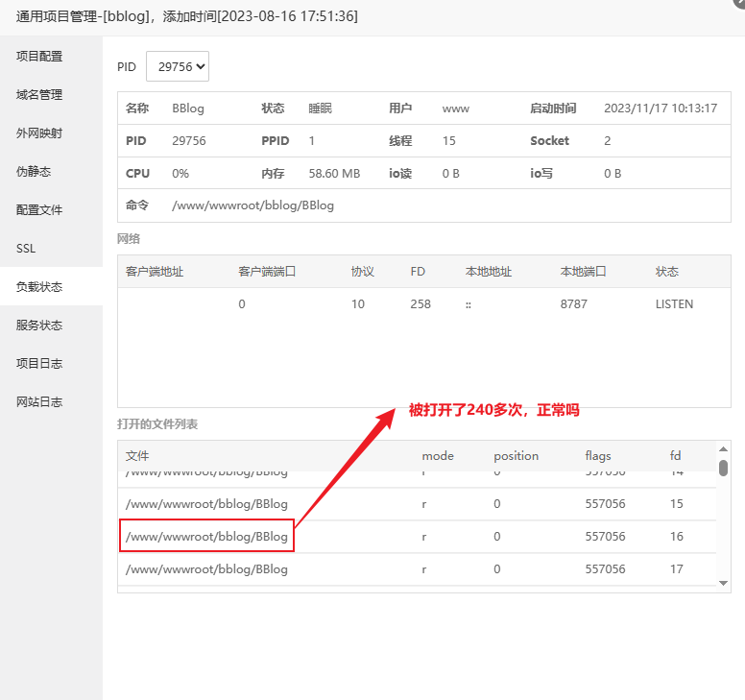
Task: Open the PID 29756 dropdown
Action: (178, 66)
